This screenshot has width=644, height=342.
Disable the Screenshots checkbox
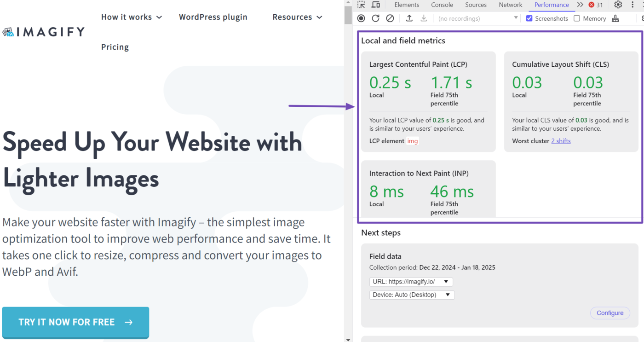pos(529,18)
